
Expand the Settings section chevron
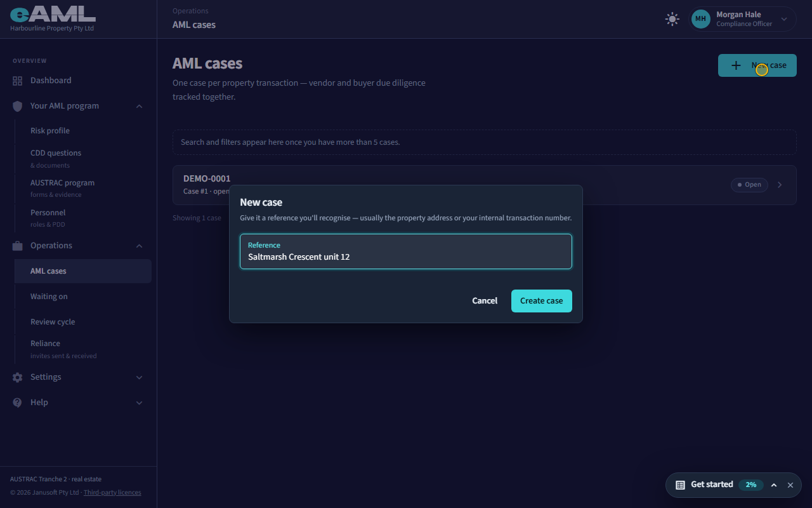140,377
